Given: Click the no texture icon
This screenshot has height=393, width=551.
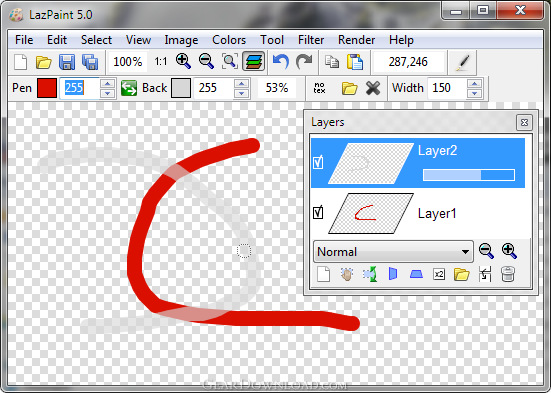Looking at the screenshot, I should click(319, 88).
